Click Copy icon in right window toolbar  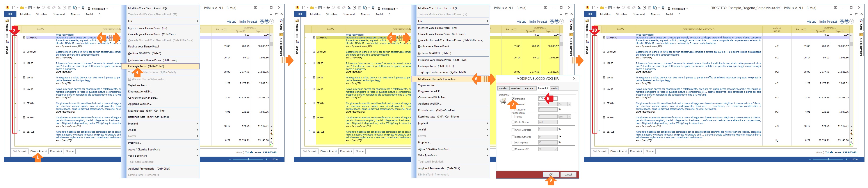pyautogui.click(x=644, y=8)
